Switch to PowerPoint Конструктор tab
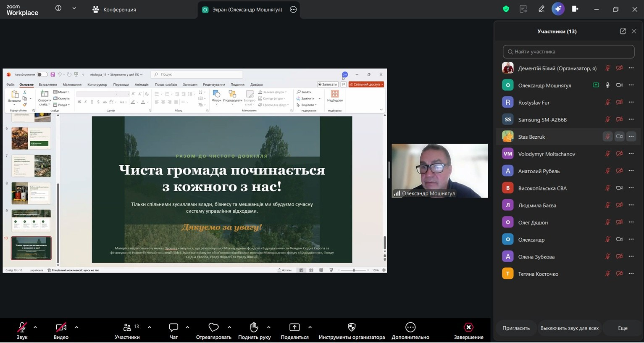The height and width of the screenshot is (343, 644). (x=97, y=84)
